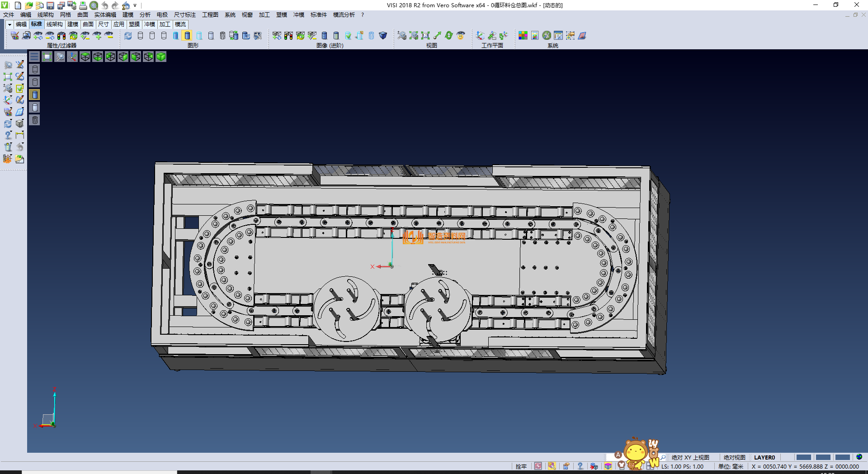The image size is (868, 474).
Task: Click the 1:1 zoom-fit icon in 视图 group
Action: 425,36
